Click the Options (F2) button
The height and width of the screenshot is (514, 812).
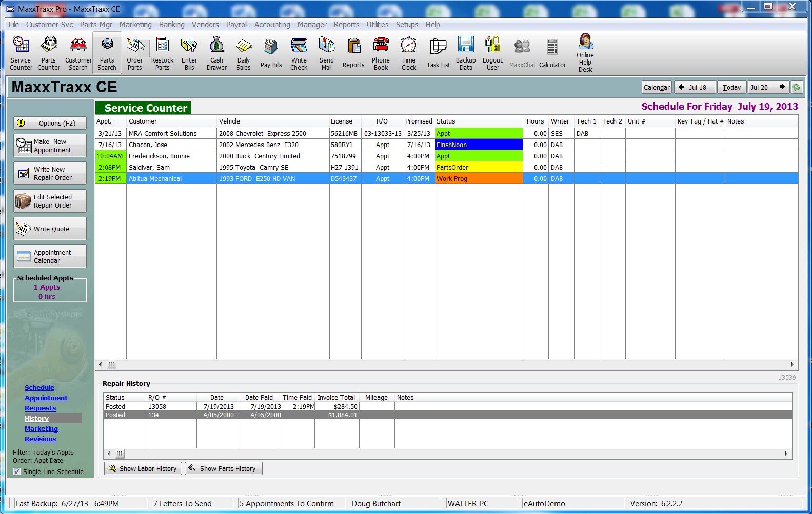coord(50,123)
